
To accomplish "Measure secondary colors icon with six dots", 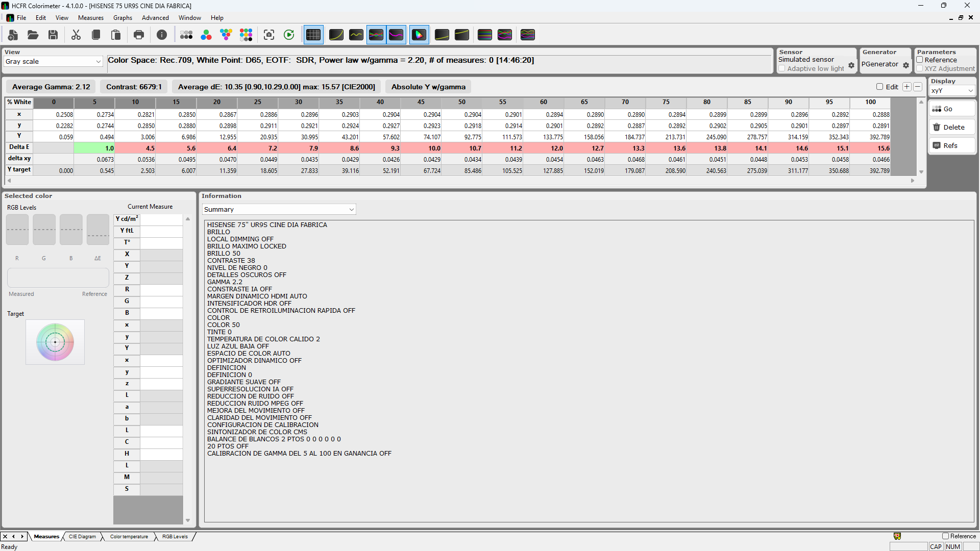I will tap(226, 35).
